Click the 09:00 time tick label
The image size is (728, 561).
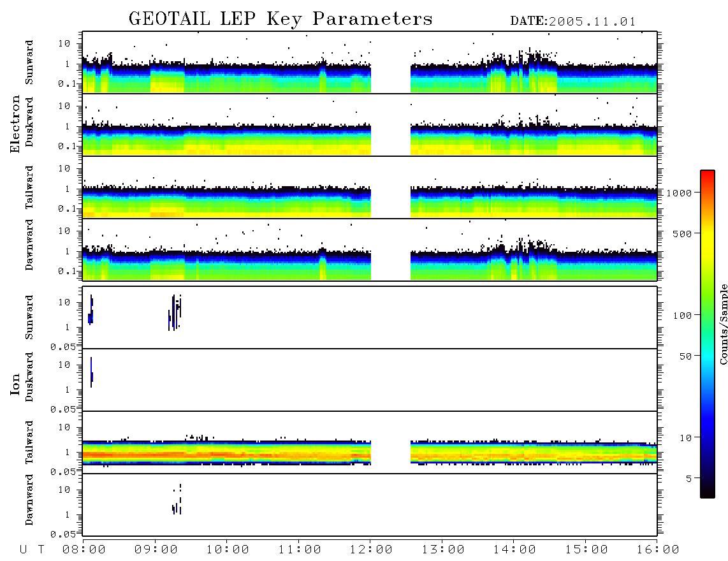[x=156, y=550]
